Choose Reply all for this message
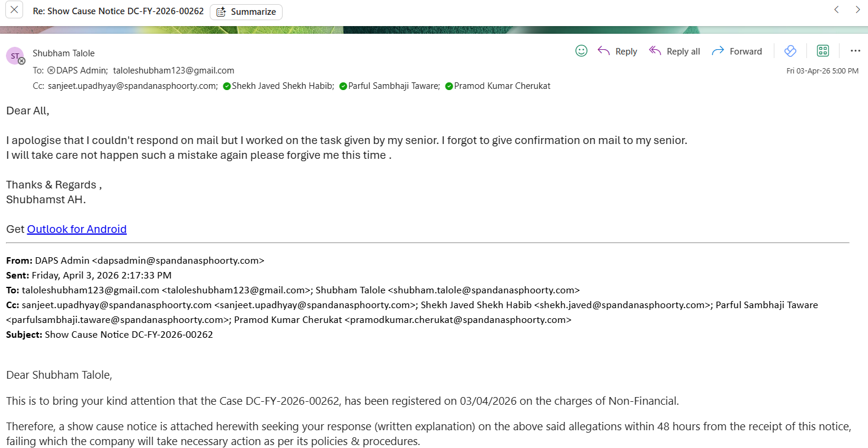 pyautogui.click(x=674, y=52)
